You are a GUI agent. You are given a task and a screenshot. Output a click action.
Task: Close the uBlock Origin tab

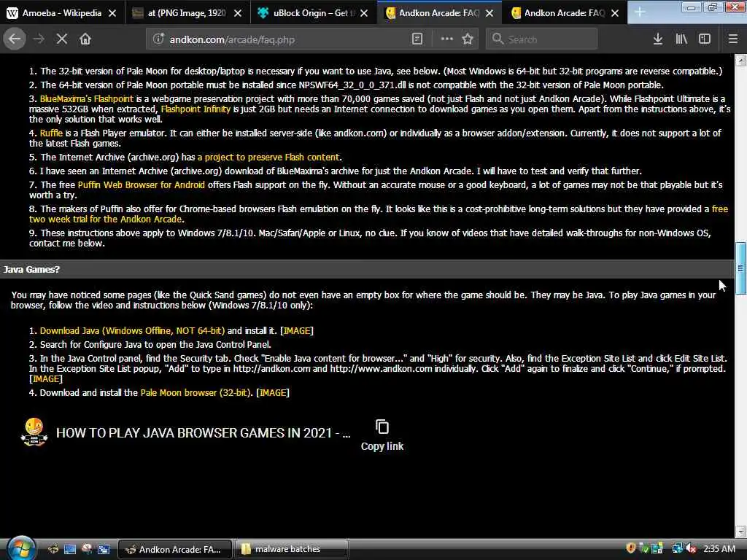(364, 13)
